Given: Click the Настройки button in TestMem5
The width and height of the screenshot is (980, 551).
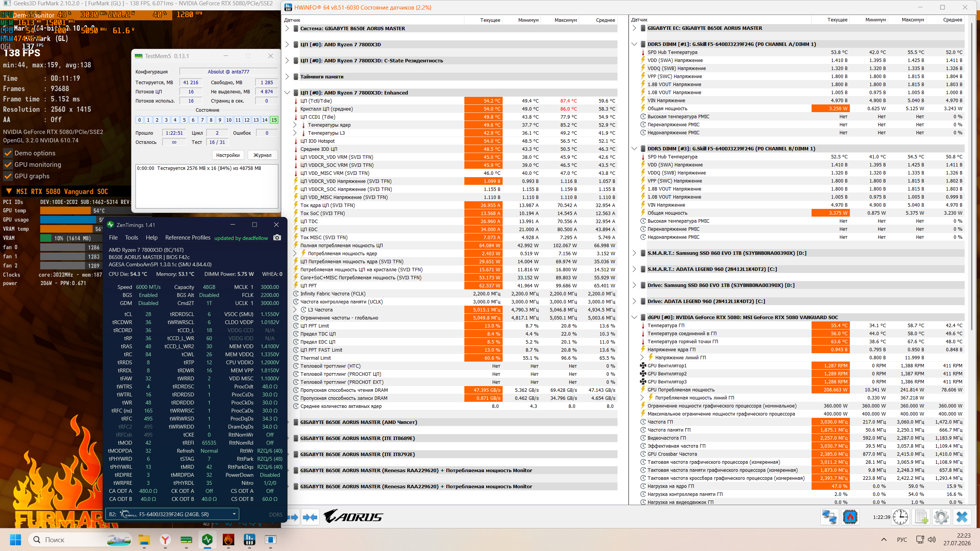Looking at the screenshot, I should coord(228,155).
